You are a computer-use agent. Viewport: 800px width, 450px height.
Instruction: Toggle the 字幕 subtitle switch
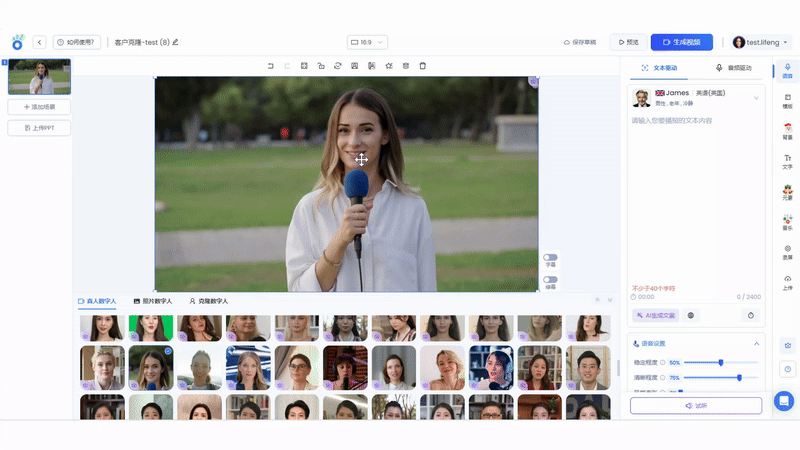point(550,258)
